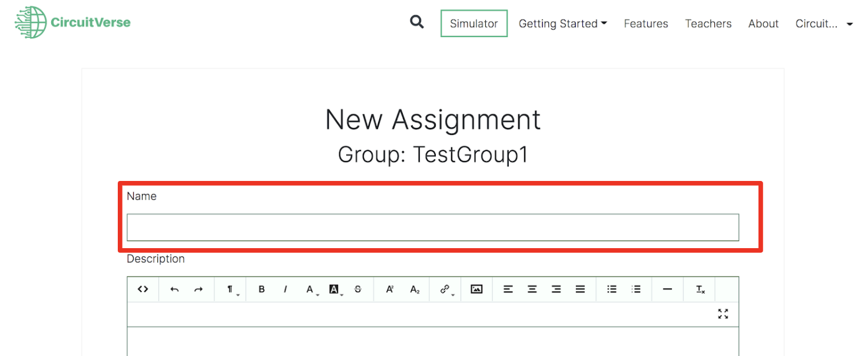Open the code view of the editor
This screenshot has height=356, width=868.
(x=143, y=289)
